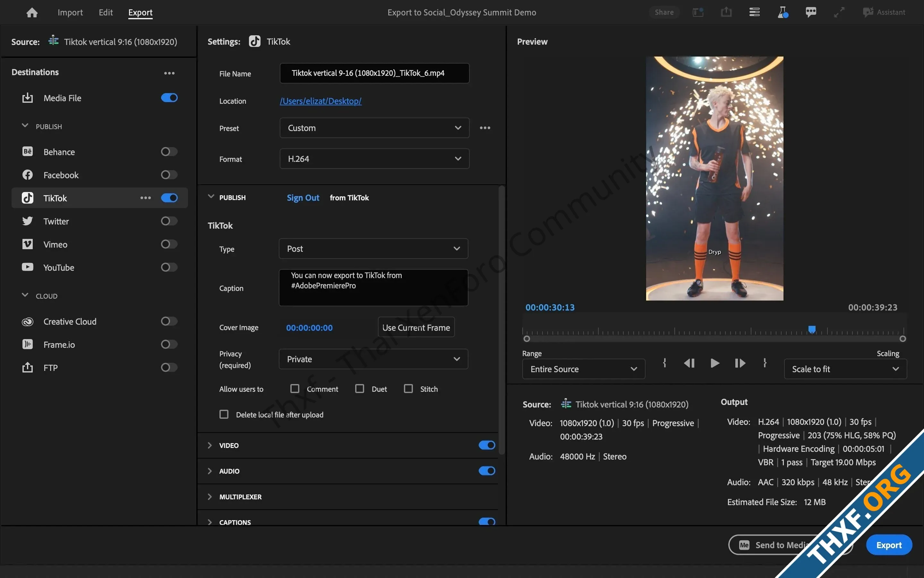Image resolution: width=924 pixels, height=578 pixels.
Task: Play the preview video
Action: (x=715, y=363)
